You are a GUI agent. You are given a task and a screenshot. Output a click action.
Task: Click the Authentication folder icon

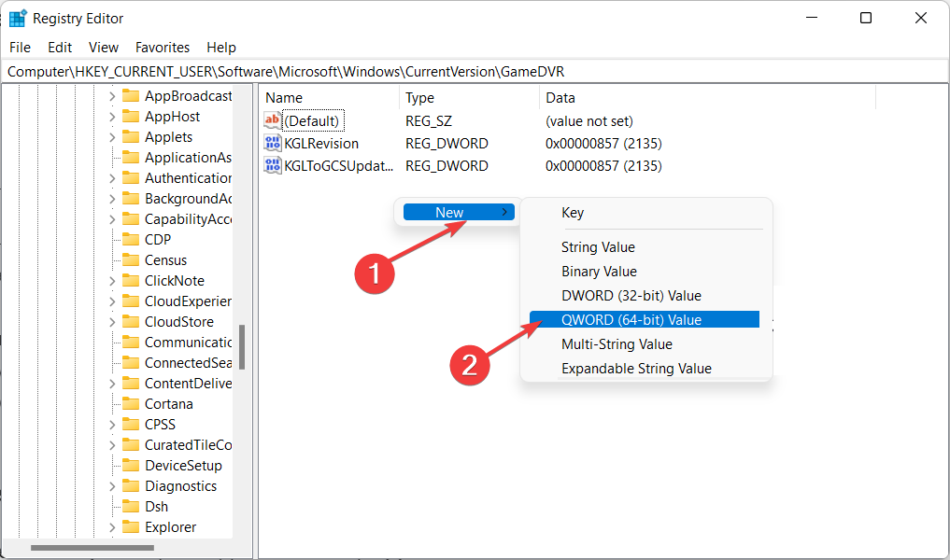coord(130,178)
